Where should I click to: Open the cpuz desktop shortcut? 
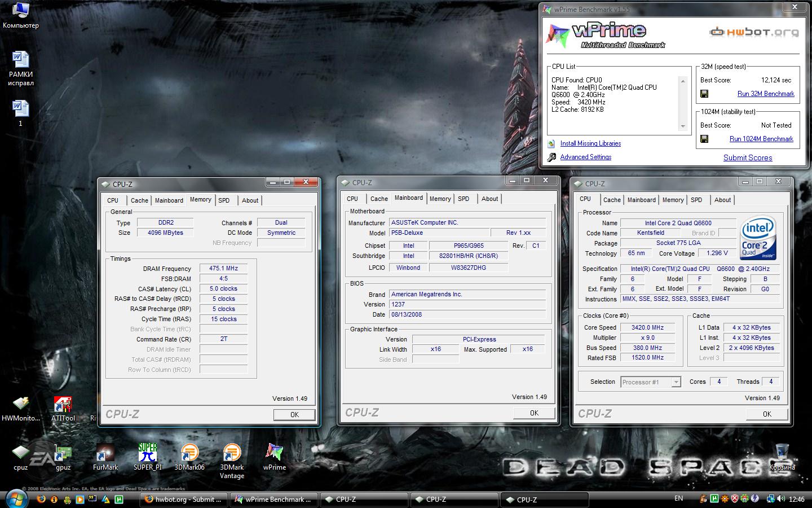20,457
